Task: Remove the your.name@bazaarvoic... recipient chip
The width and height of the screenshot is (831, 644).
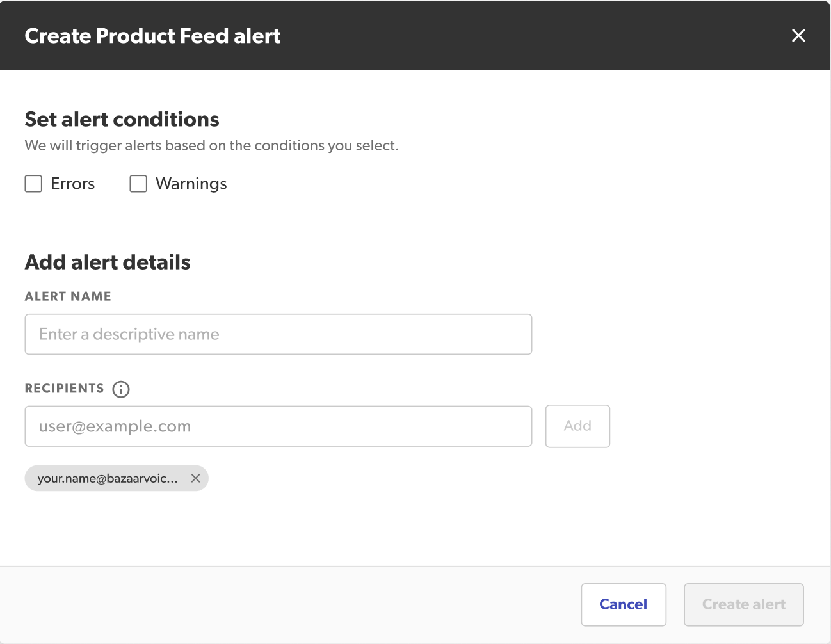Action: [x=196, y=478]
